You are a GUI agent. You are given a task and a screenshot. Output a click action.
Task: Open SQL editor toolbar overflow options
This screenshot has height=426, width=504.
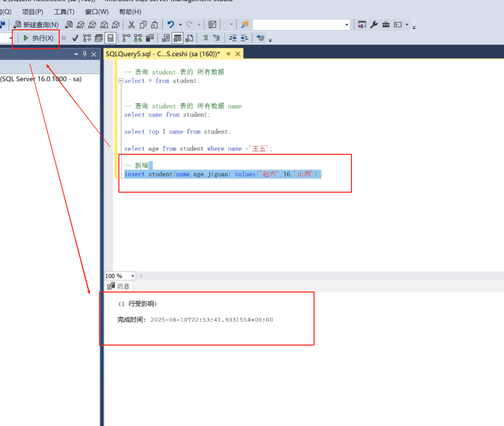point(270,40)
